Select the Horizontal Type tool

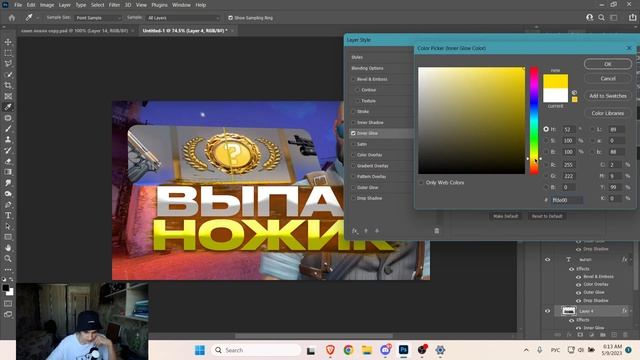[x=8, y=215]
